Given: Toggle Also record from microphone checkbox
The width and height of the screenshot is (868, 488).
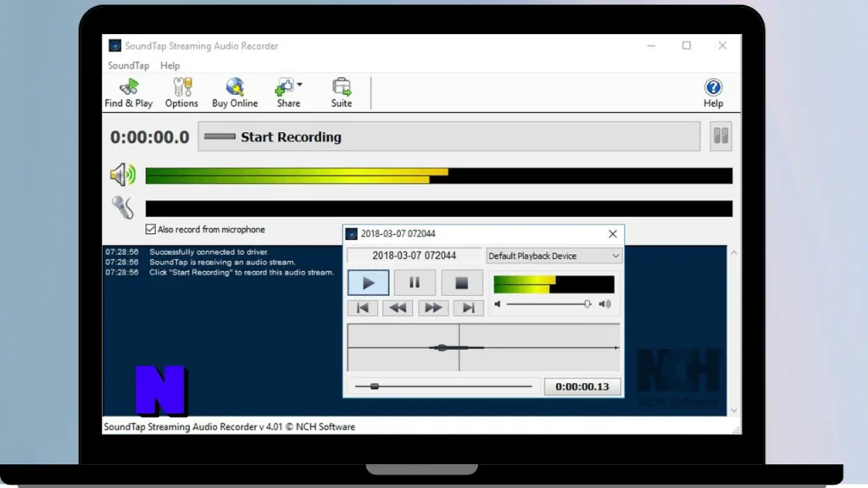Looking at the screenshot, I should click(x=150, y=229).
